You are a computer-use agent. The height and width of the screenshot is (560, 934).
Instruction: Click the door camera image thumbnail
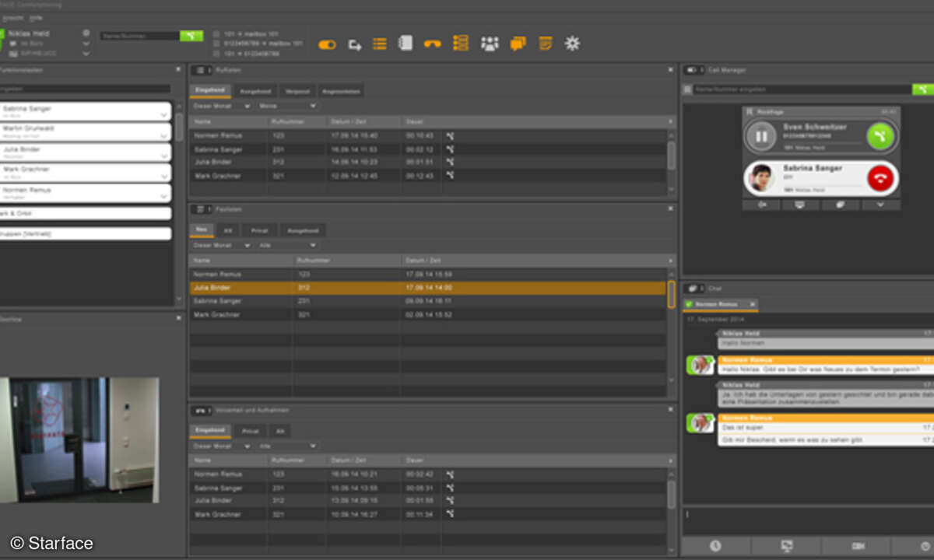point(79,439)
